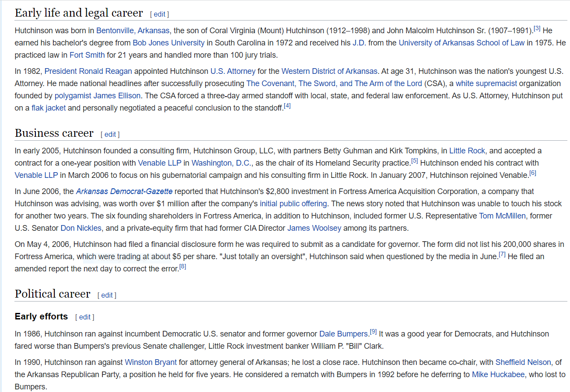Jump to citation reference 4

tap(287, 106)
